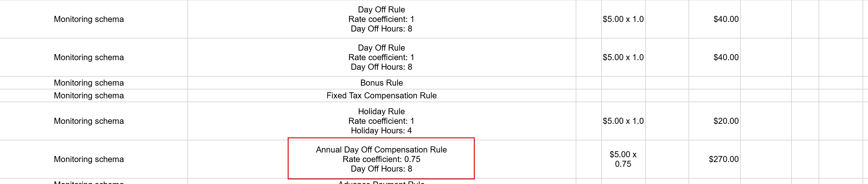The width and height of the screenshot is (868, 184).
Task: Select $5.00 x 1.0 in second row
Action: (x=623, y=57)
